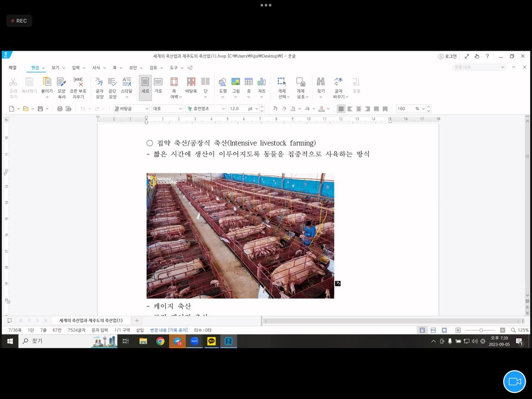The height and width of the screenshot is (399, 532).
Task: Toggle bold 가 formatting
Action: click(x=275, y=109)
